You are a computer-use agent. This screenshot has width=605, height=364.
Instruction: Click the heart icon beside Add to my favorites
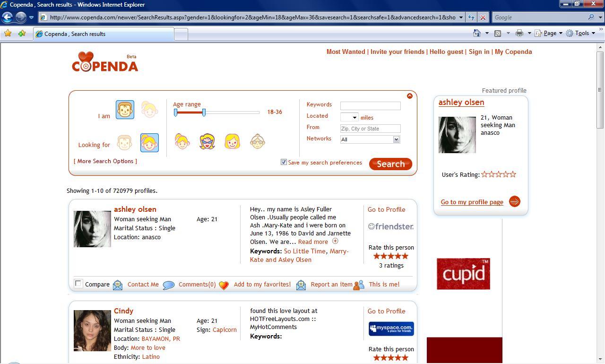224,285
